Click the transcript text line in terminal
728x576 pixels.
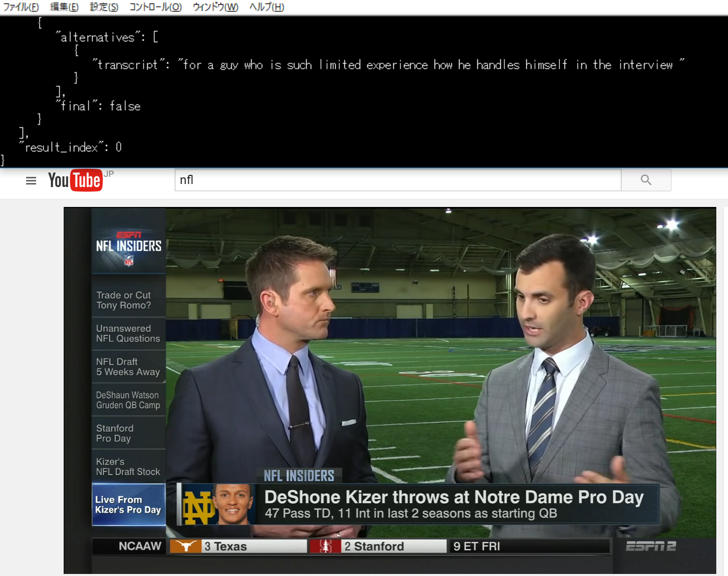[x=388, y=65]
